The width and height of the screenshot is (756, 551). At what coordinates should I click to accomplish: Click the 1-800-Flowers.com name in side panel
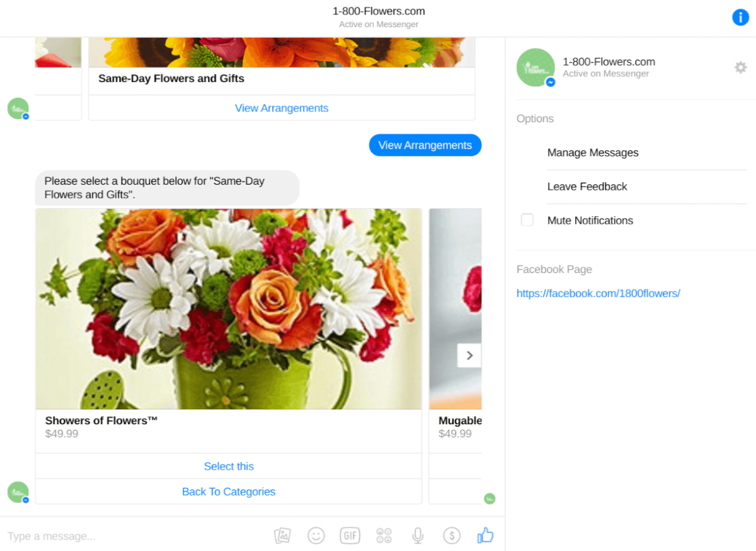[x=609, y=62]
